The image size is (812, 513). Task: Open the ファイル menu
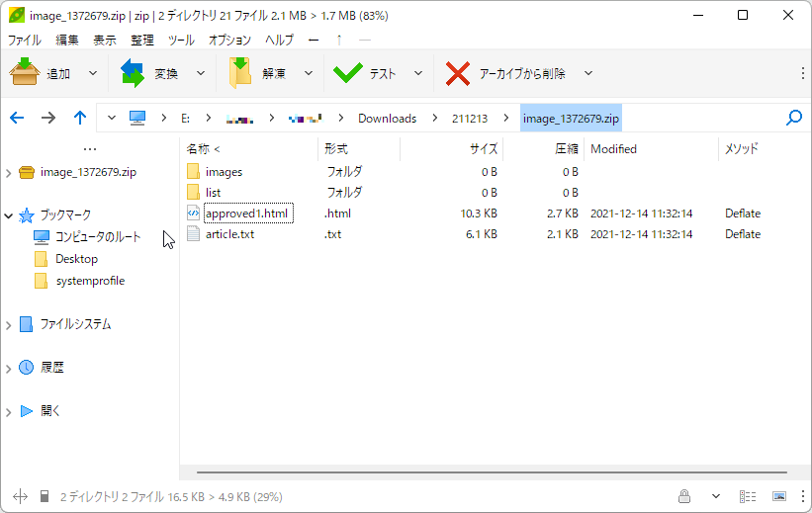25,40
